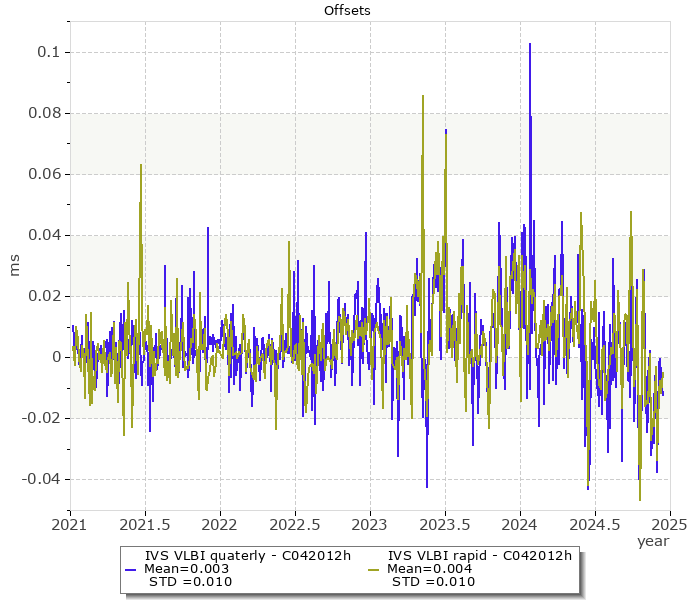Click the "ms" y-axis label
The width and height of the screenshot is (700, 600).
point(14,265)
